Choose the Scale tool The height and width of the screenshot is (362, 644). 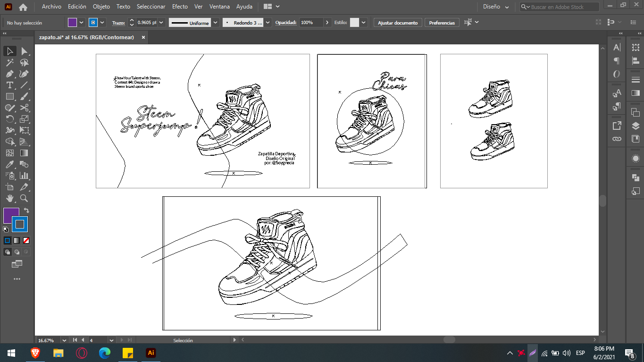coord(25,119)
